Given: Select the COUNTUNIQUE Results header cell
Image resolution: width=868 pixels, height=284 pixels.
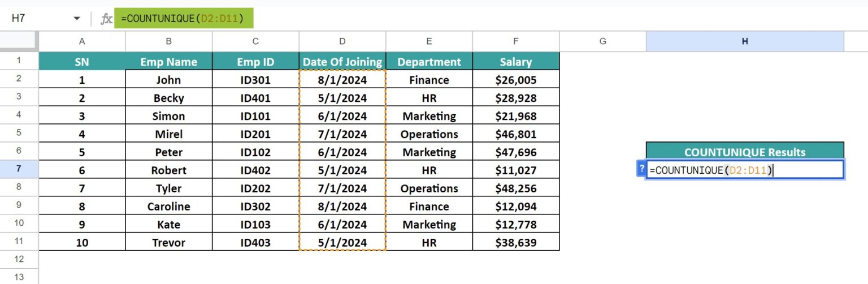Looking at the screenshot, I should pos(745,151).
